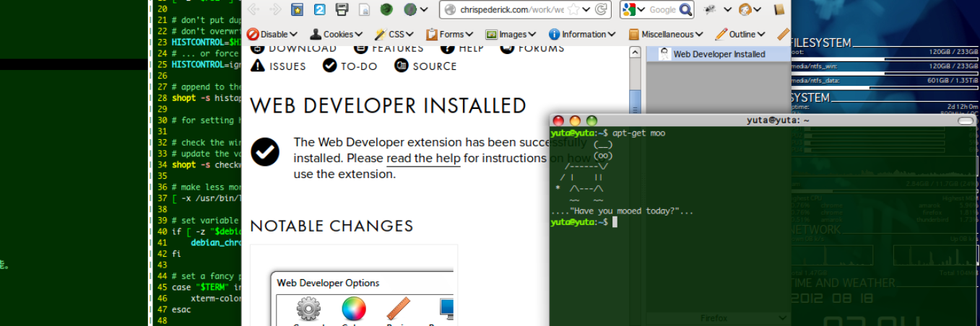This screenshot has width=980, height=326.
Task: Open dropdown arrow next to spider icon
Action: (x=727, y=9)
